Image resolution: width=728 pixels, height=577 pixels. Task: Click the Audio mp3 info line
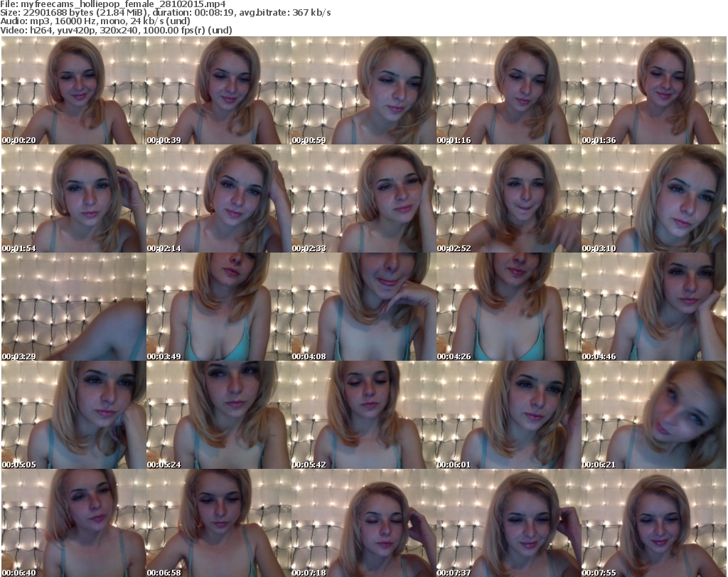pyautogui.click(x=95, y=21)
